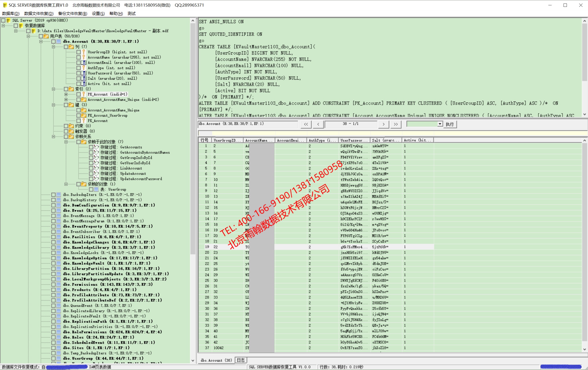Click the AuthType column header
Screen dimensions: 588x370
(322, 140)
